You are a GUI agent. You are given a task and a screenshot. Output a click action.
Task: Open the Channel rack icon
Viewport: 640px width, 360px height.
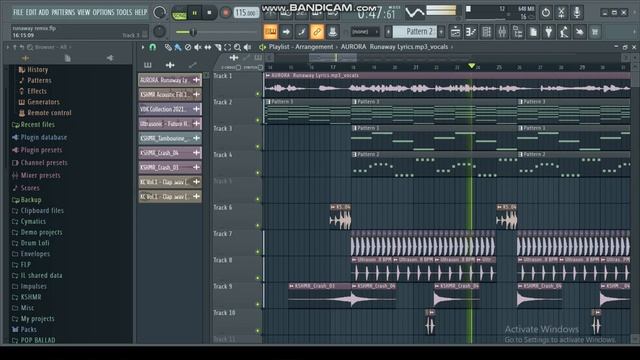coord(487,32)
